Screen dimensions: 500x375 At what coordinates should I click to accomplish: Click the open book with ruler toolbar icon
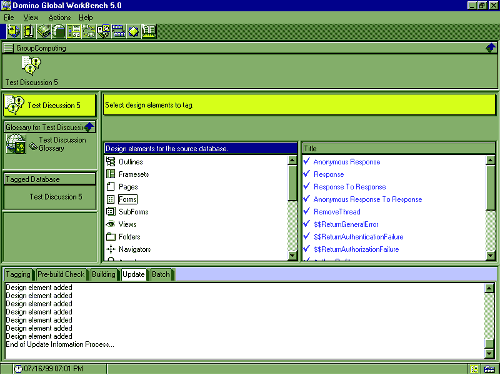[149, 31]
